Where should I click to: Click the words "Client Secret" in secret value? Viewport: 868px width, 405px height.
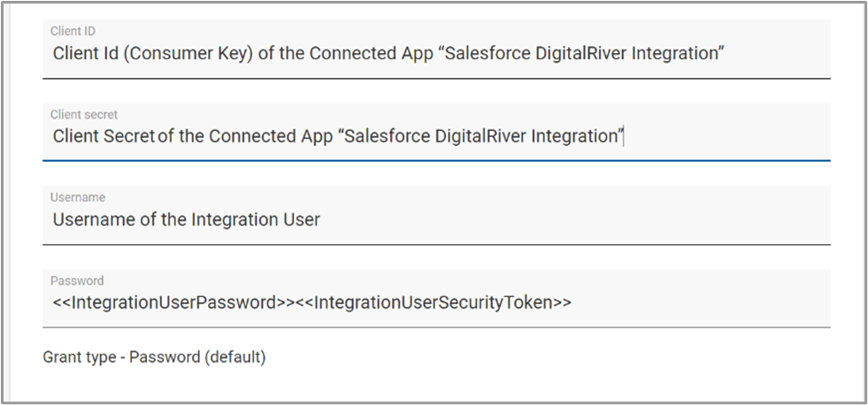[x=103, y=137]
